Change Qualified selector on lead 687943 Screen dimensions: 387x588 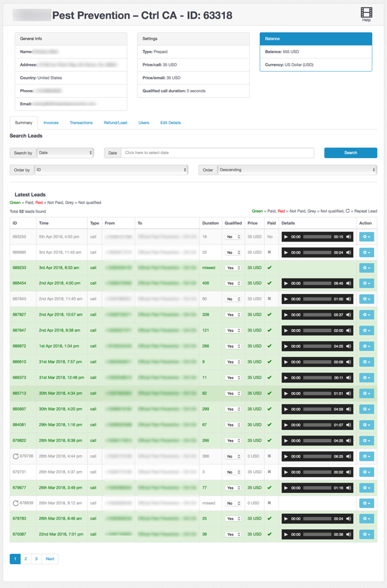(x=233, y=299)
